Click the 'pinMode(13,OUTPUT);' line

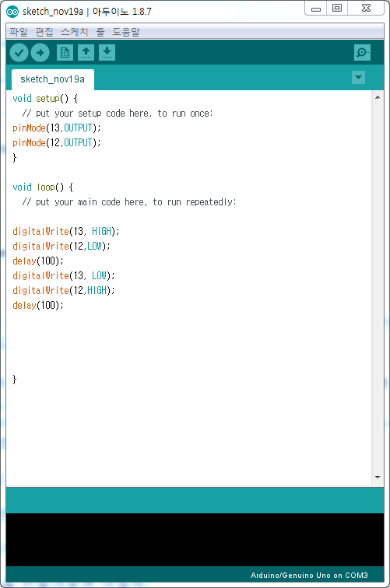click(x=57, y=128)
